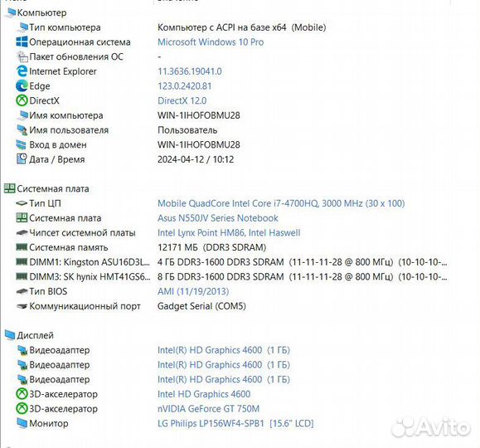Select the Gadget Serial (COM5) value
Image resolution: width=480 pixels, height=448 pixels.
tap(201, 306)
